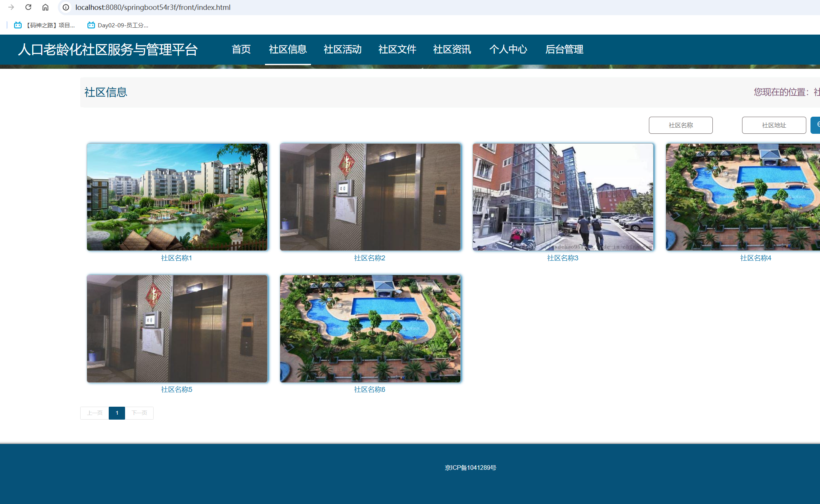Click the site info icon in address bar
Screen dimensions: 820x504
tap(65, 7)
